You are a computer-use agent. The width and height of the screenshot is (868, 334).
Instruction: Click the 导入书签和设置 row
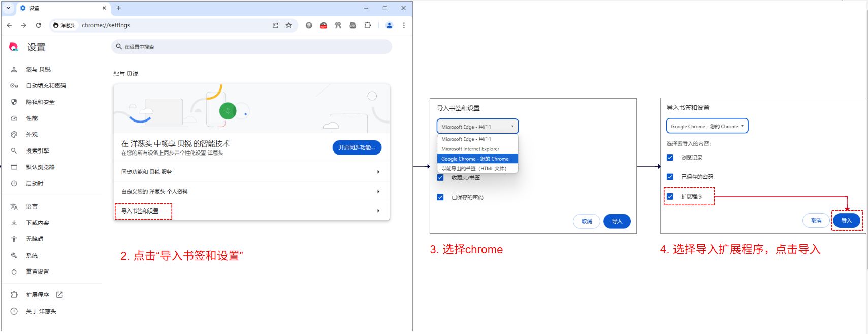pyautogui.click(x=251, y=211)
